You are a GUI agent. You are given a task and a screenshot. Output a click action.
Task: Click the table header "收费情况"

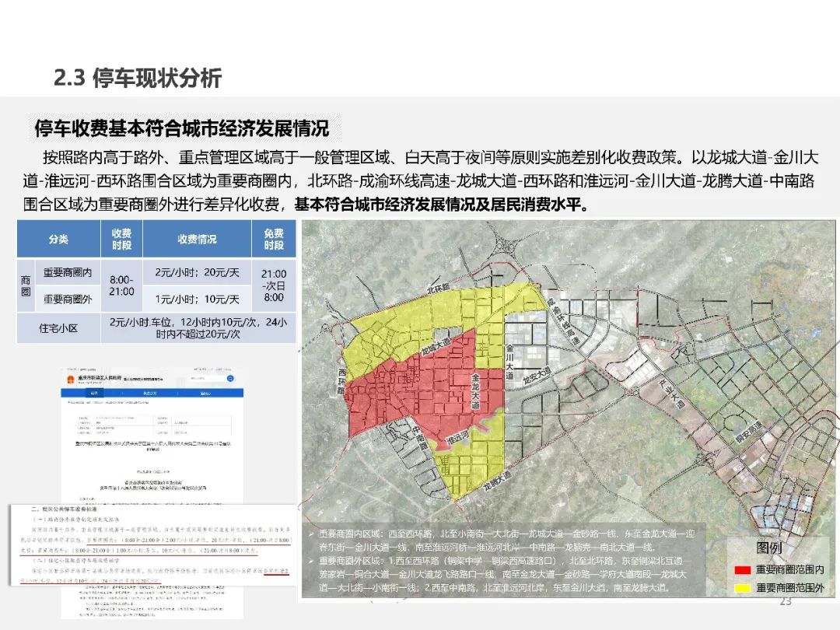click(197, 239)
